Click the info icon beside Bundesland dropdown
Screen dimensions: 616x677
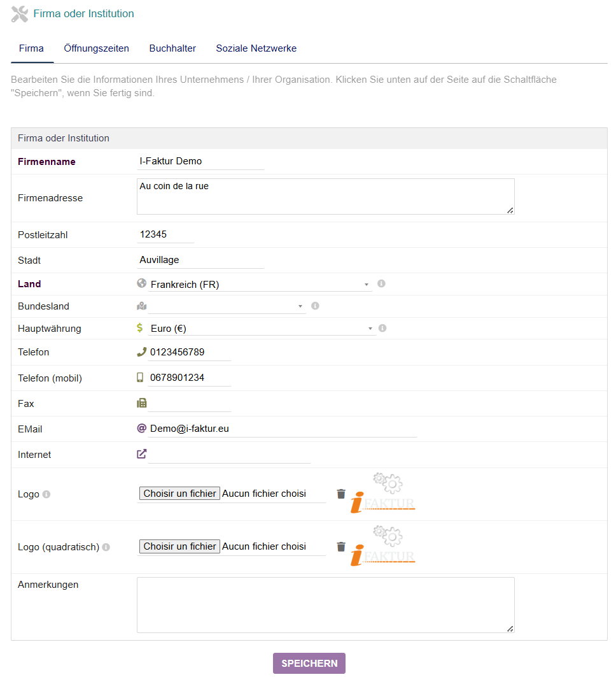315,306
